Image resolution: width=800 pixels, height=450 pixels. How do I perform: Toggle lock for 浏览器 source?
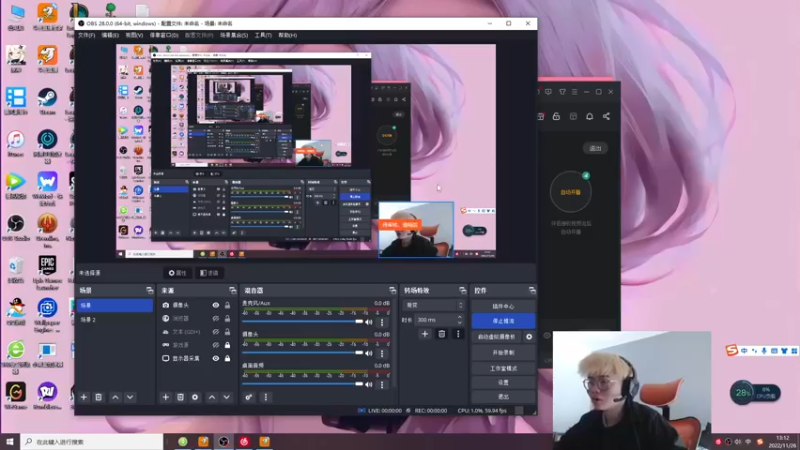click(x=228, y=318)
